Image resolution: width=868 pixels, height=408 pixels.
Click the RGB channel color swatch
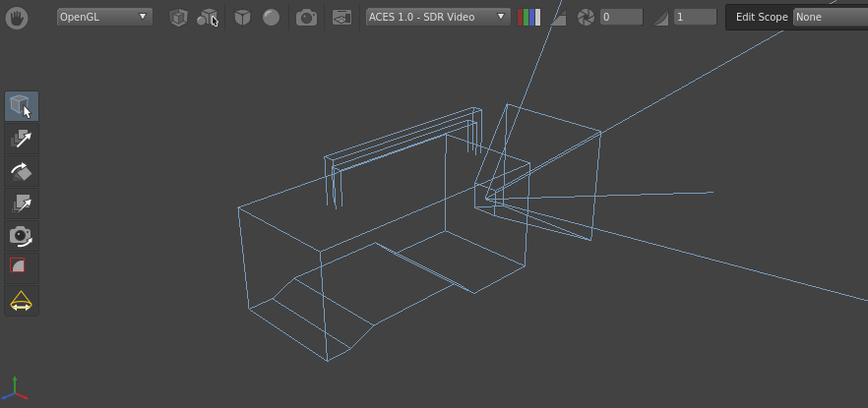tap(528, 17)
